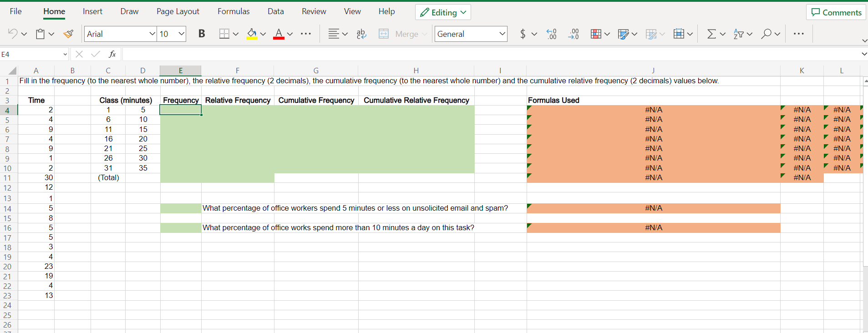Screen dimensions: 868x333
Task: Select the Format Painter icon
Action: click(68, 34)
